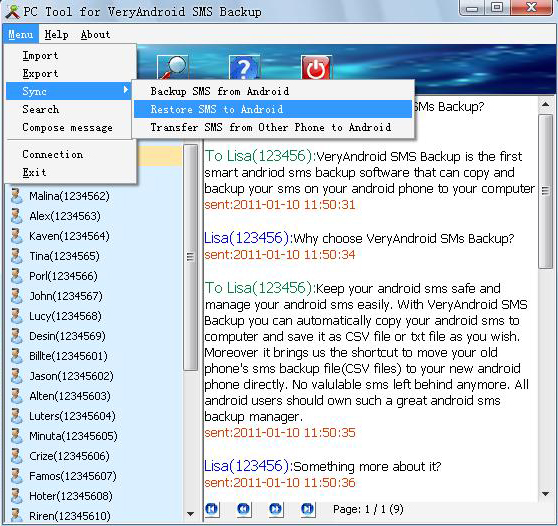Click the contact icon beside Porl(1234566)
Image resolution: width=558 pixels, height=526 pixels.
16,276
